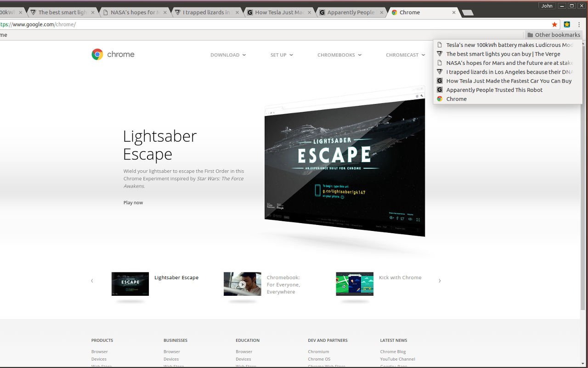Switch to How Tesla Just Made tab
588x368 pixels.
pyautogui.click(x=279, y=12)
